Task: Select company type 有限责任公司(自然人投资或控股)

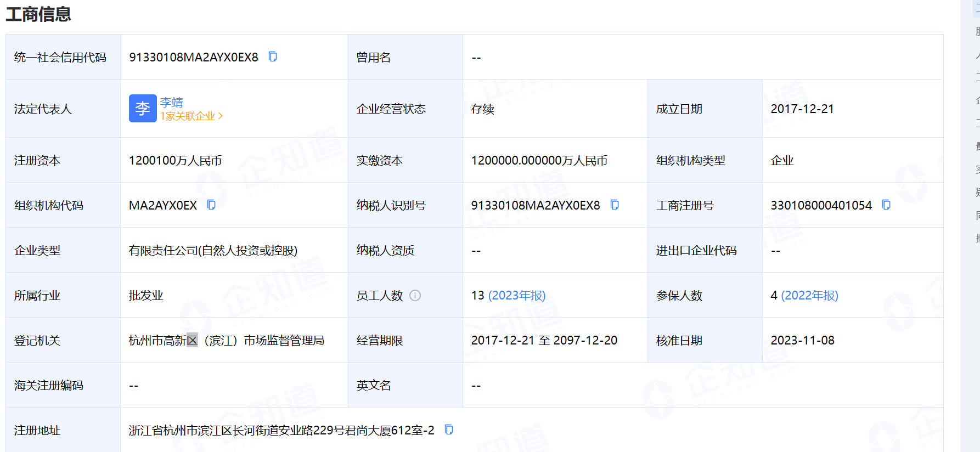Action: tap(213, 250)
